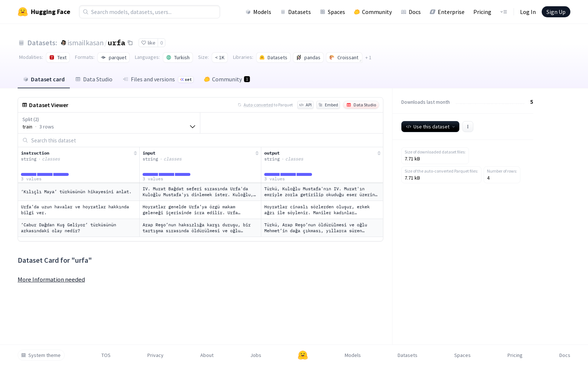Click the like count number
Viewport: 588px width, 368px height.
[162, 43]
